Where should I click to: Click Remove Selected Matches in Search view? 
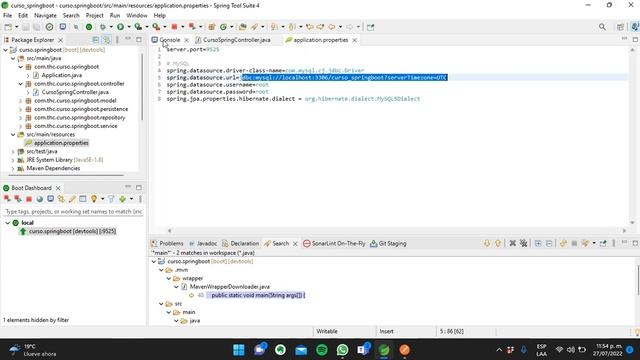point(513,243)
